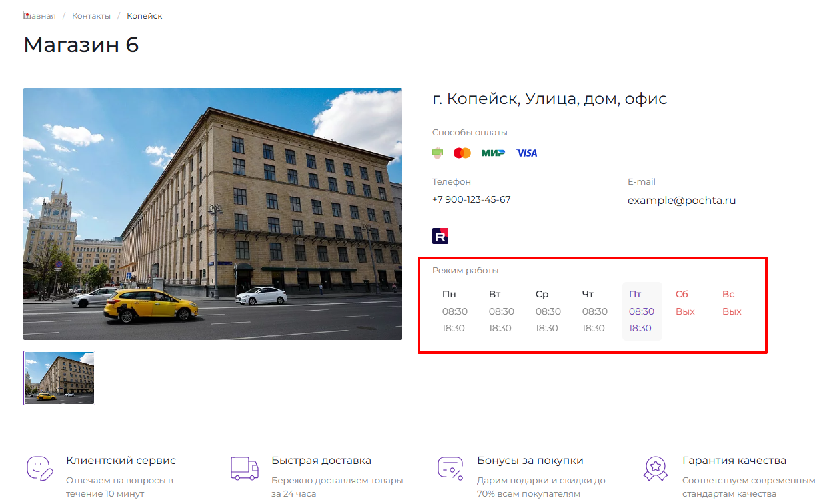Screen dimensions: 821x504
Task: Click the МИР payment logo
Action: coord(493,153)
